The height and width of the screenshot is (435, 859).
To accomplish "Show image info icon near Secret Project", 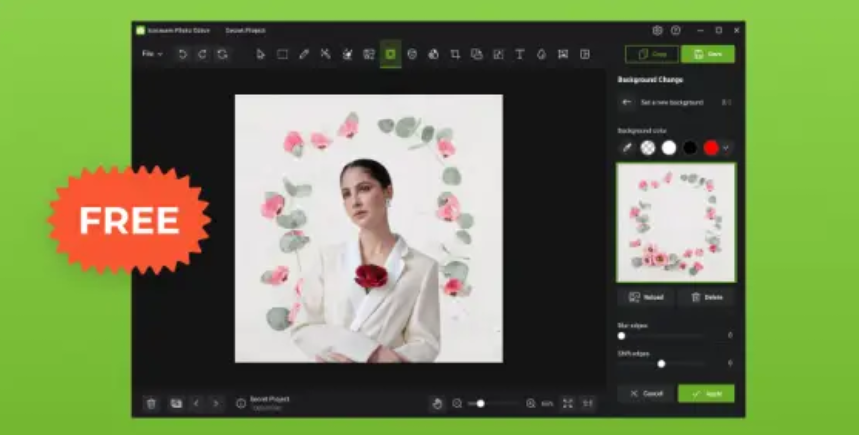I will pyautogui.click(x=240, y=404).
